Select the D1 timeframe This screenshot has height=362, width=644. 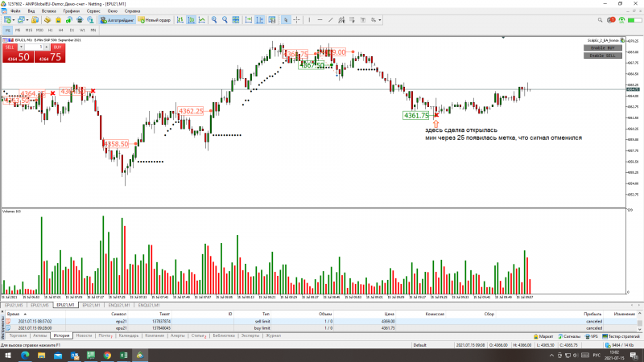(x=72, y=30)
